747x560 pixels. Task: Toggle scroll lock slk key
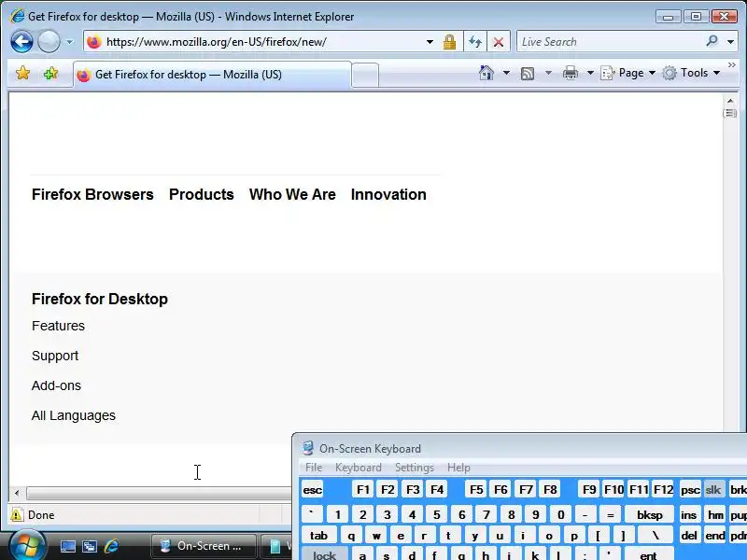[713, 490]
